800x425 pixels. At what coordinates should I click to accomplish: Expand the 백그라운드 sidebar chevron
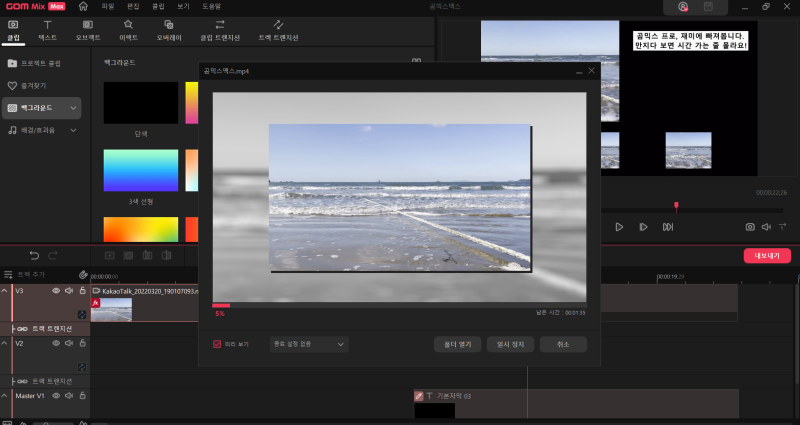(x=73, y=108)
